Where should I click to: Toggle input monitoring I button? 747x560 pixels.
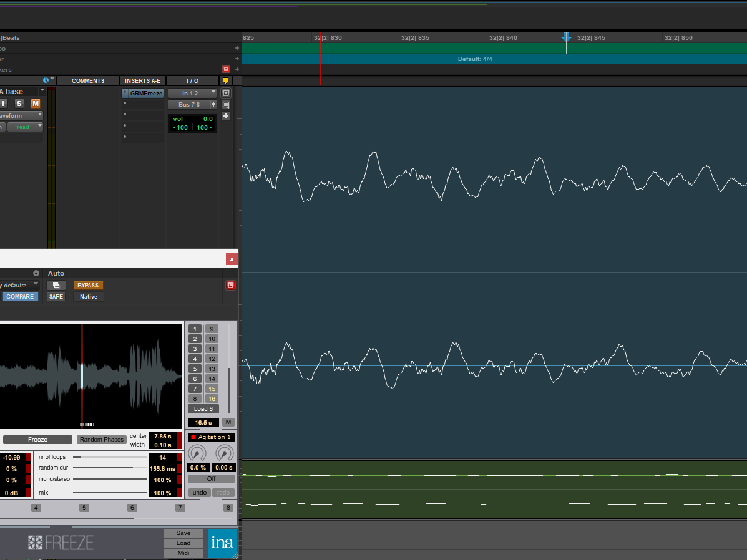(3, 104)
